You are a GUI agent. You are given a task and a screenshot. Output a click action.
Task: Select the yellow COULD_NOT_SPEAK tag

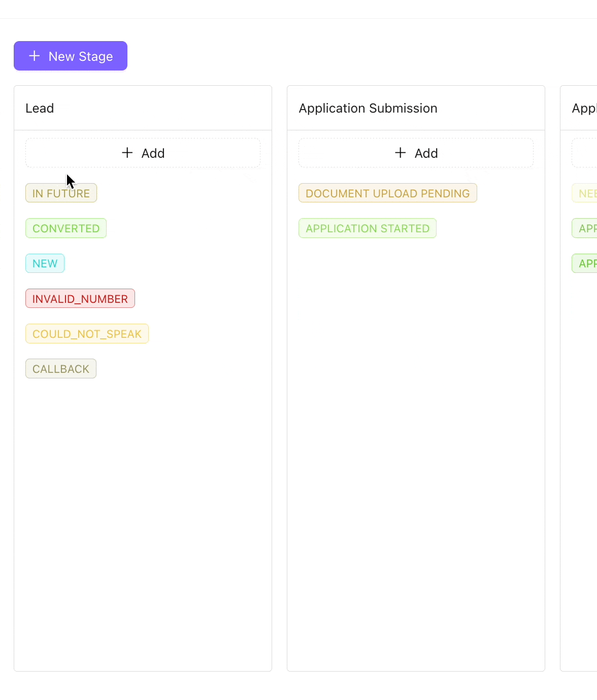click(87, 334)
